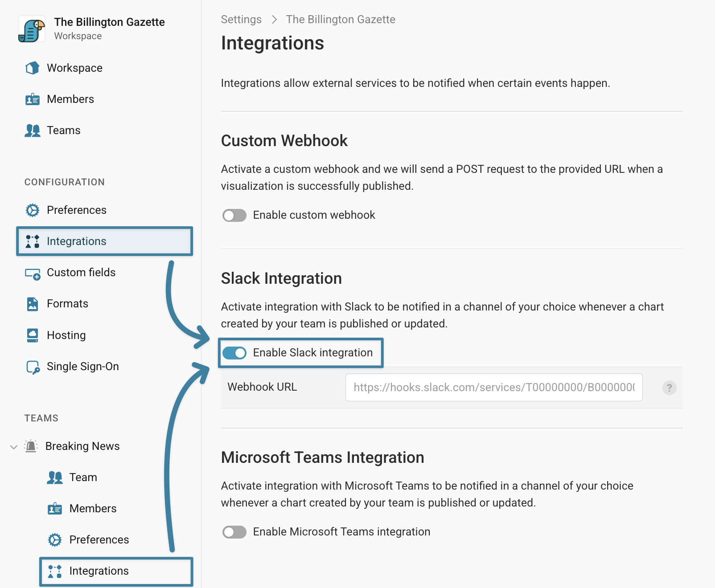This screenshot has width=715, height=588.
Task: Click the workspace name header in sidebar
Action: click(x=109, y=22)
